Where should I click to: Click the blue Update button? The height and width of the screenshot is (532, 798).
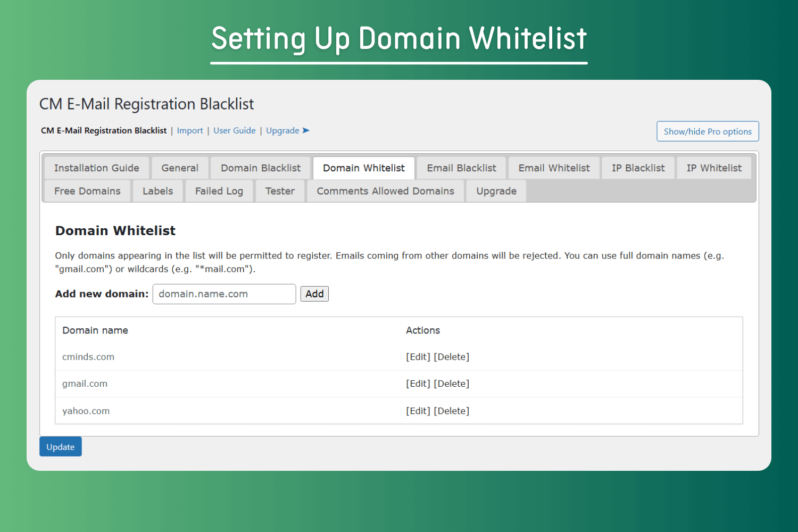61,447
